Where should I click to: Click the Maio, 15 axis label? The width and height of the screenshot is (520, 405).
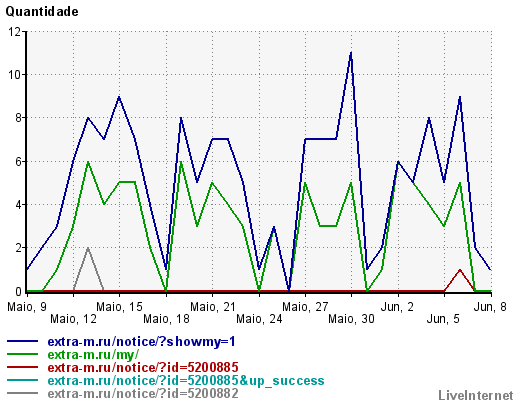[x=119, y=307]
